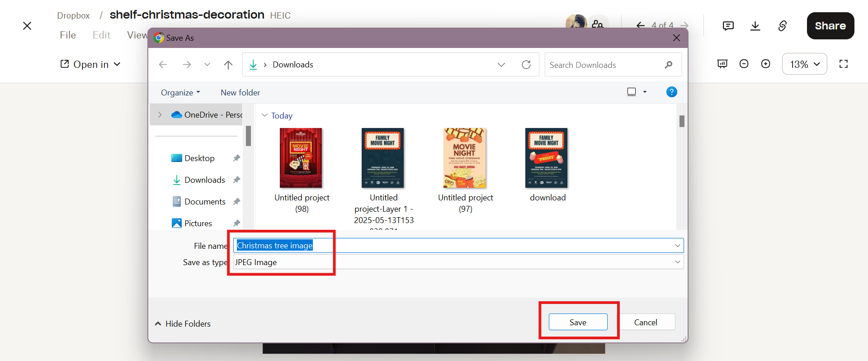Zoom in with the plus icon
Image resolution: width=868 pixels, height=361 pixels.
(x=765, y=64)
